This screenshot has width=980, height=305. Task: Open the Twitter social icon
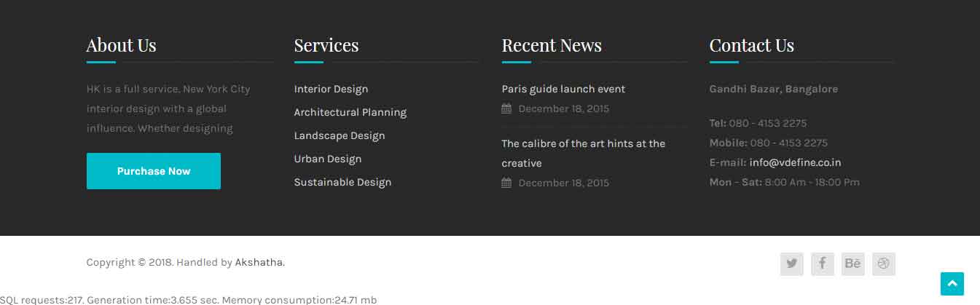791,264
